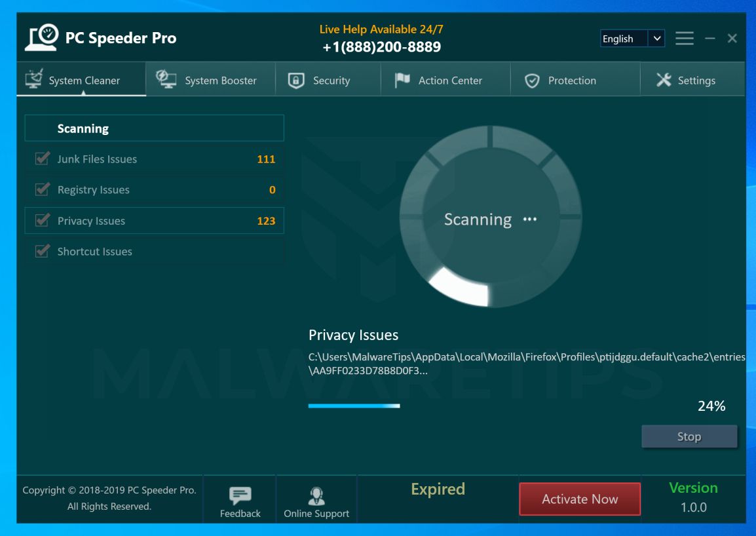This screenshot has width=756, height=536.
Task: Stop the running scan
Action: pos(689,436)
